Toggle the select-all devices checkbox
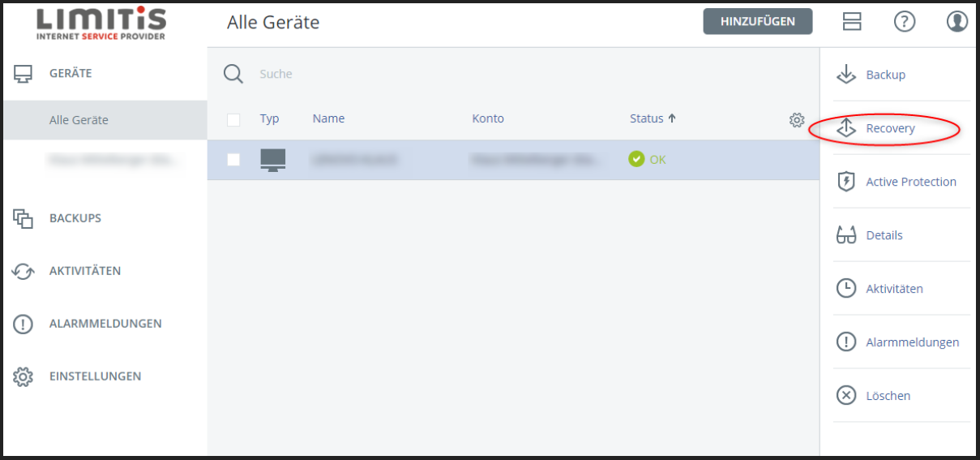Viewport: 980px width, 460px height. [x=233, y=120]
